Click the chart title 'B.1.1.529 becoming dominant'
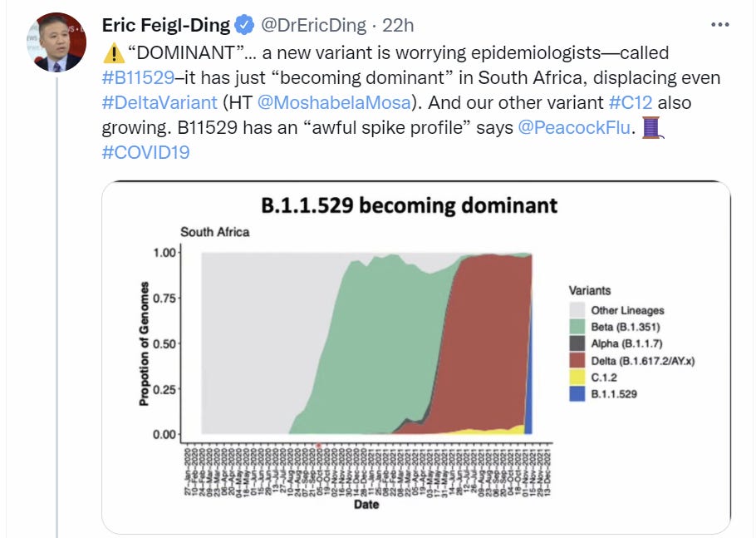This screenshot has height=538, width=756. point(409,205)
